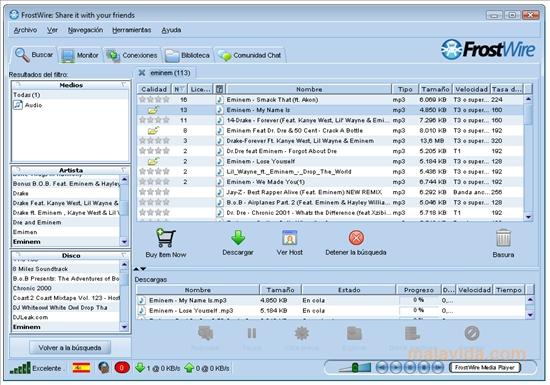This screenshot has width=550, height=385.
Task: Click the greyed-out pause icon below the Descargas list
Action: [252, 333]
